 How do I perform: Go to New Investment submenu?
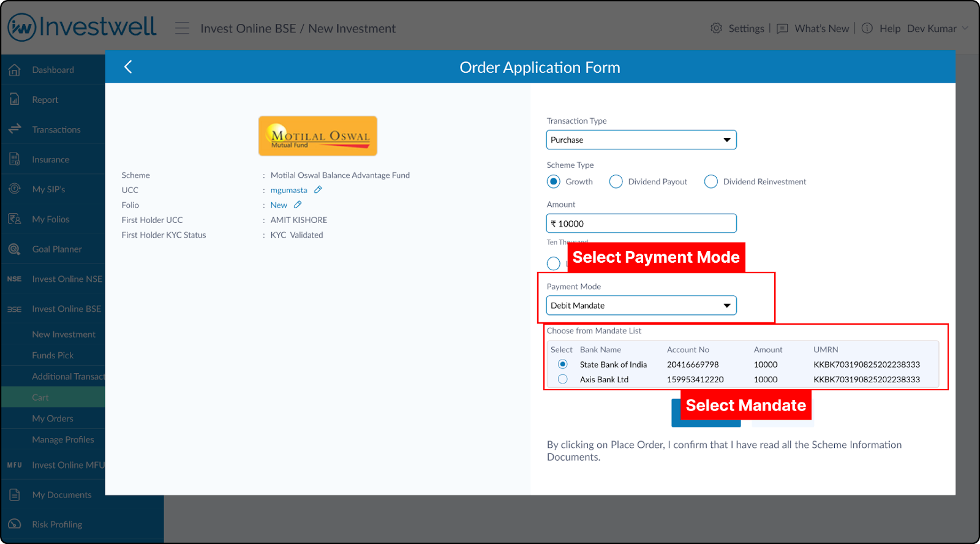pos(64,334)
